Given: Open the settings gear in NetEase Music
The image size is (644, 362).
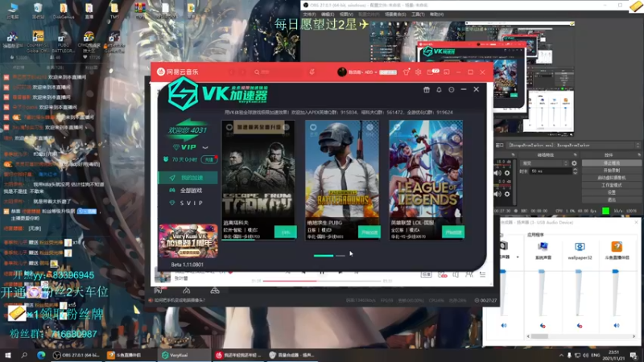Looking at the screenshot, I should (418, 72).
